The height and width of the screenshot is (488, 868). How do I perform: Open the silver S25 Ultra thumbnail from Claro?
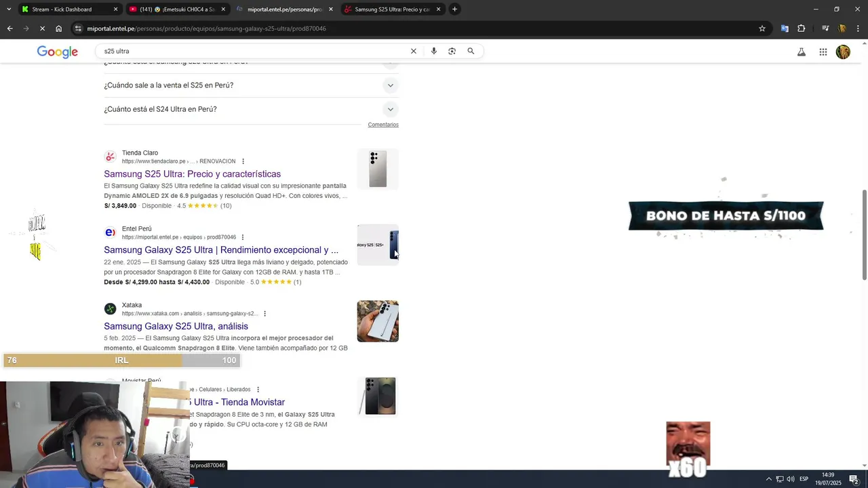click(x=378, y=169)
